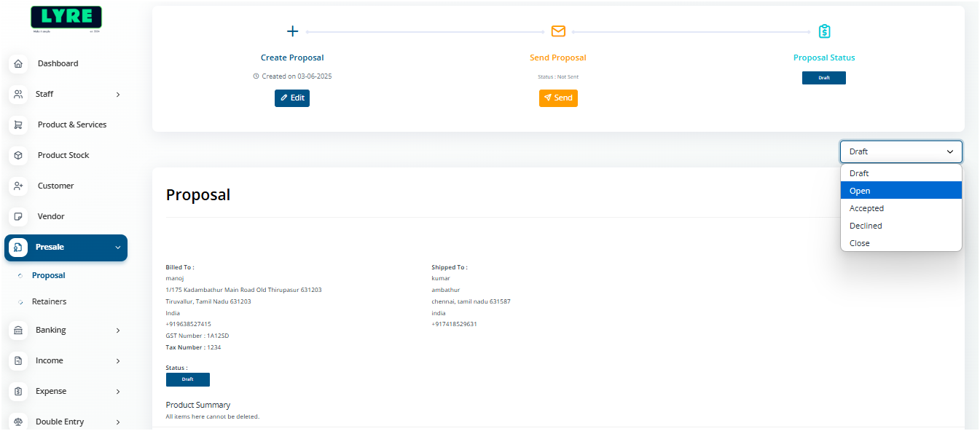This screenshot has width=980, height=431.
Task: Click the LYRE logo
Action: coord(66,18)
